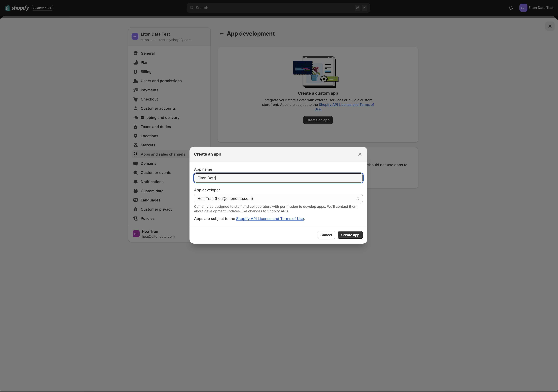Image resolution: width=558 pixels, height=392 pixels.
Task: Click the Create app button
Action: pyautogui.click(x=350, y=235)
